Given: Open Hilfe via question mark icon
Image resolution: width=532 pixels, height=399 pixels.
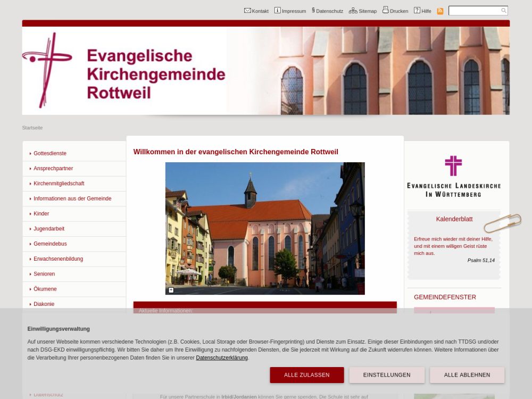Looking at the screenshot, I should 417,11.
